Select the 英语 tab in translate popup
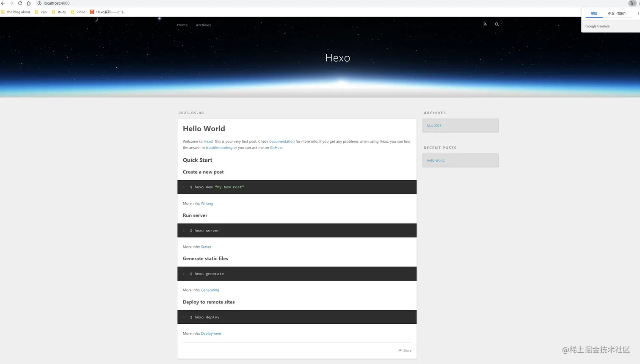This screenshot has height=364, width=640. [x=594, y=14]
